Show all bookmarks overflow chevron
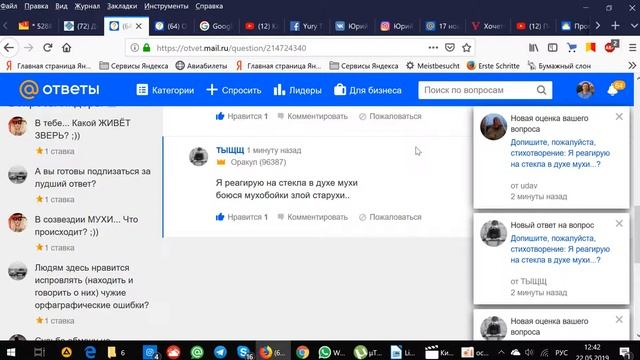The width and height of the screenshot is (640, 360). coord(632,66)
